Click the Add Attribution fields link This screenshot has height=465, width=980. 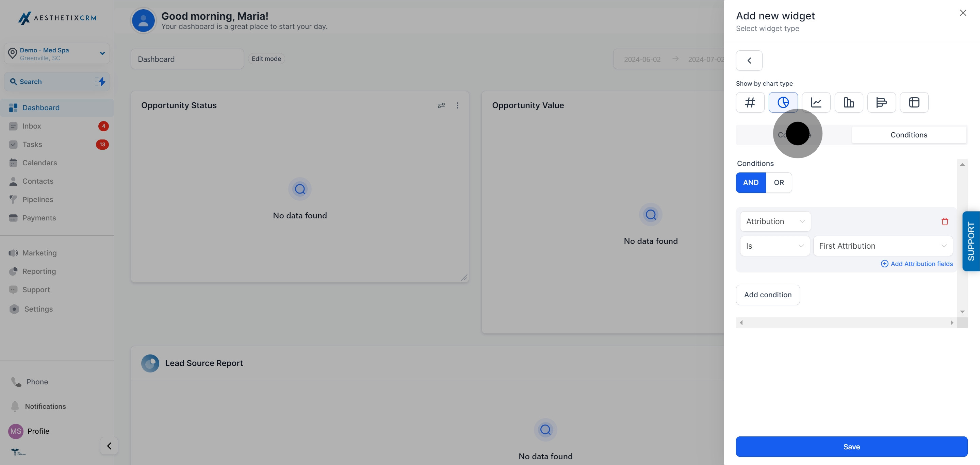[917, 264]
